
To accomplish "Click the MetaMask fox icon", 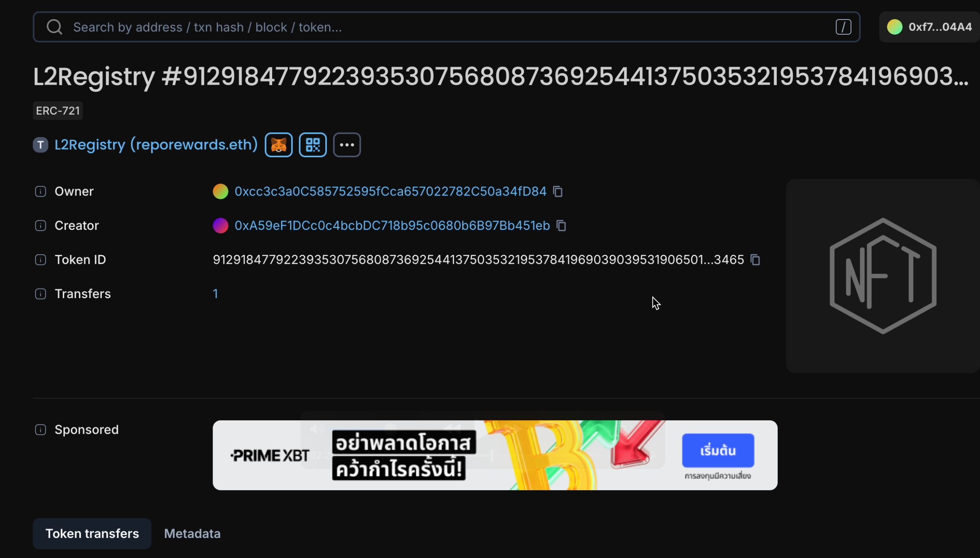I will click(279, 144).
